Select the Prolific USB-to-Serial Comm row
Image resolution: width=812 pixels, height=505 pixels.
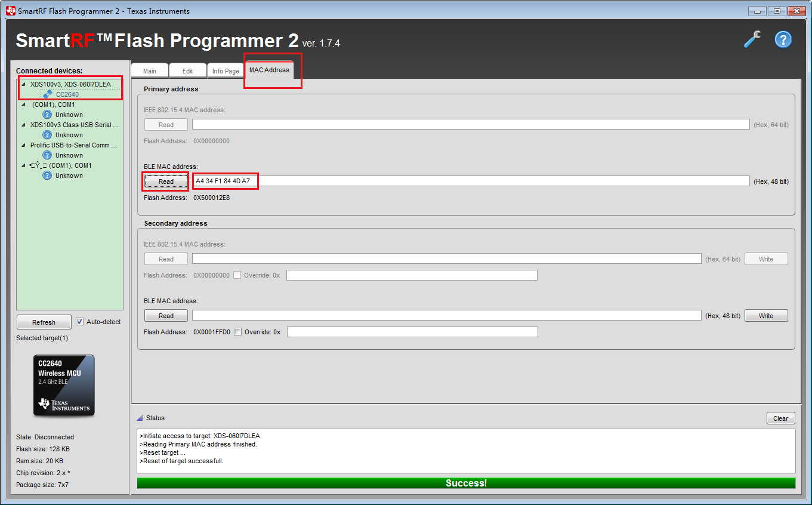point(74,145)
